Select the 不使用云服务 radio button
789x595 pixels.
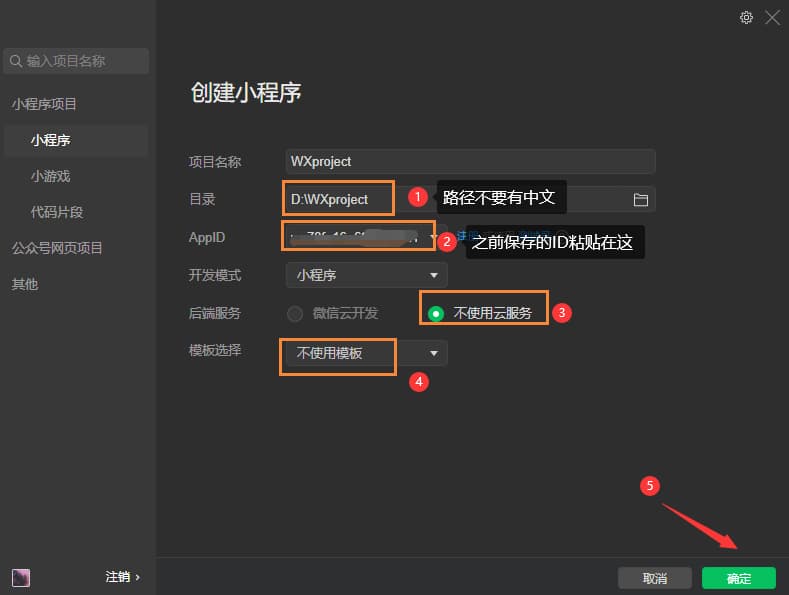pyautogui.click(x=436, y=313)
